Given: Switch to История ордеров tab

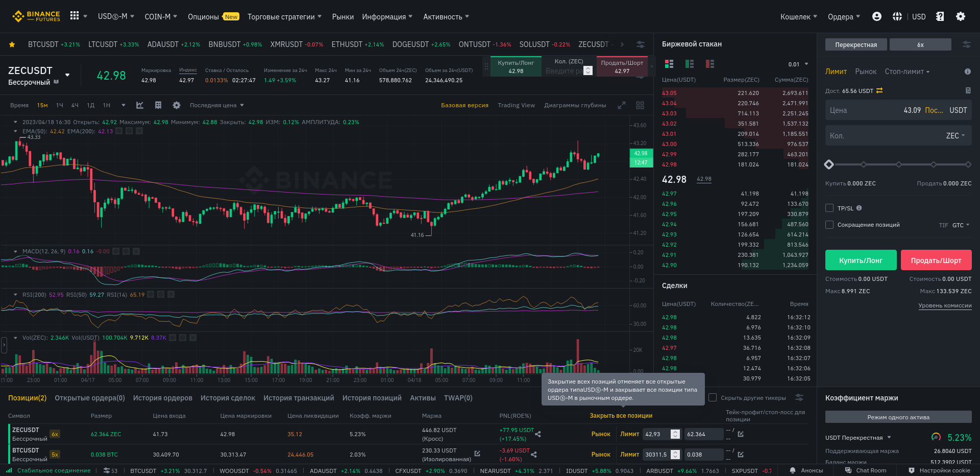Looking at the screenshot, I should pos(163,398).
